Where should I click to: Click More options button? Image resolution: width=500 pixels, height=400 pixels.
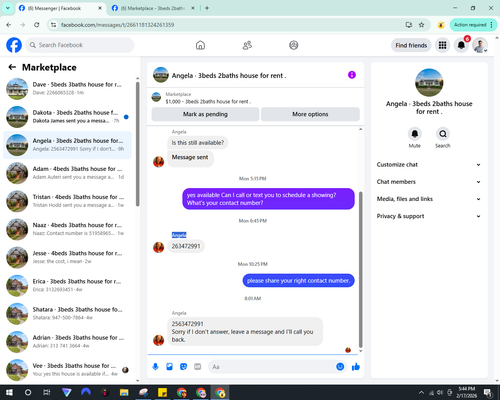click(310, 114)
